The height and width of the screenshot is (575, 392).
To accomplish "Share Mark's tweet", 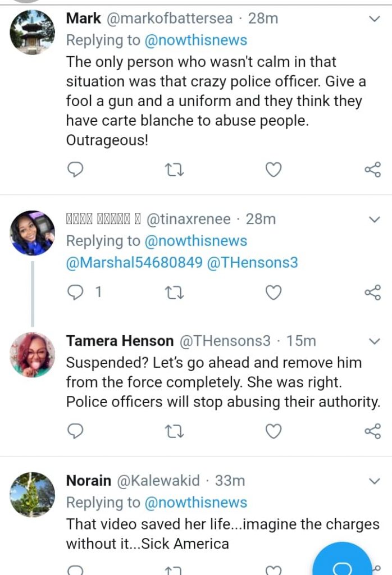I will (x=372, y=169).
